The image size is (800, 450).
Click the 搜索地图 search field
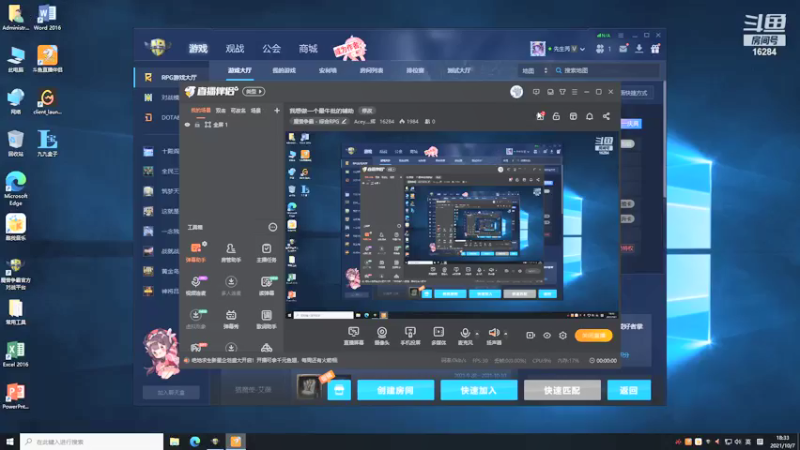[x=607, y=70]
